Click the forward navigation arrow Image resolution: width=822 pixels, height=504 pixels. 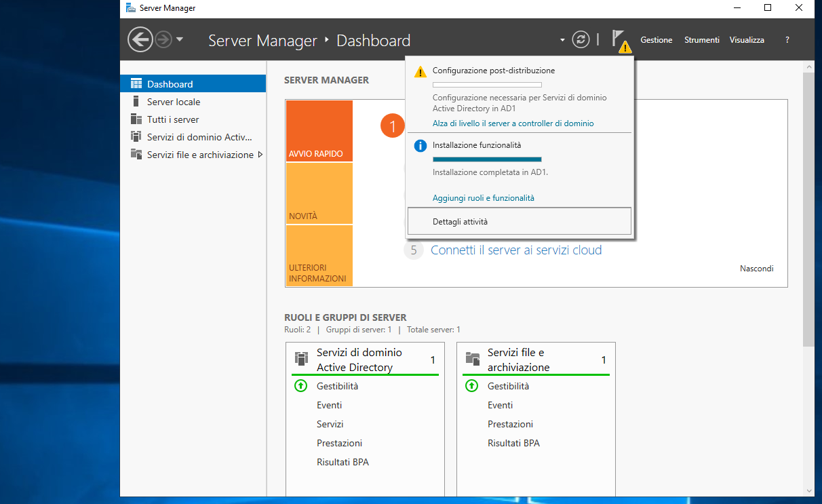click(163, 40)
